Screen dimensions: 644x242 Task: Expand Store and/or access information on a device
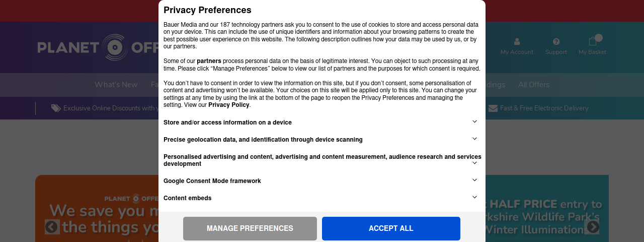click(x=321, y=122)
